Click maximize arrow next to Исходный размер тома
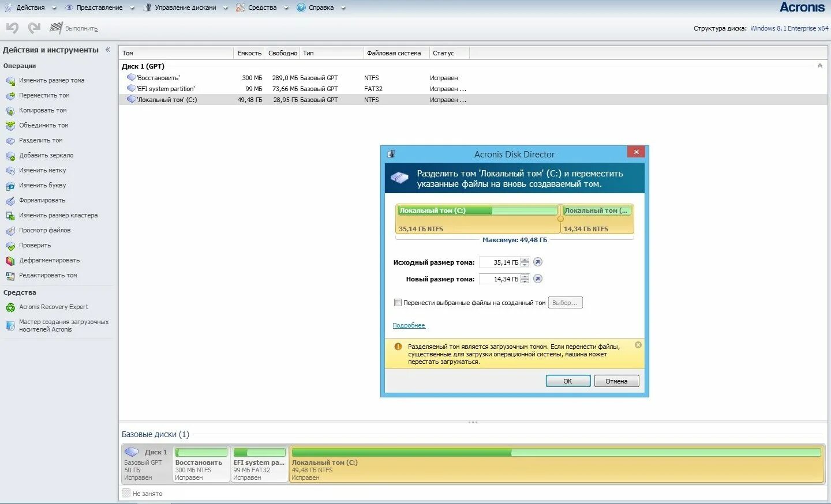The height and width of the screenshot is (504, 831). (x=537, y=262)
